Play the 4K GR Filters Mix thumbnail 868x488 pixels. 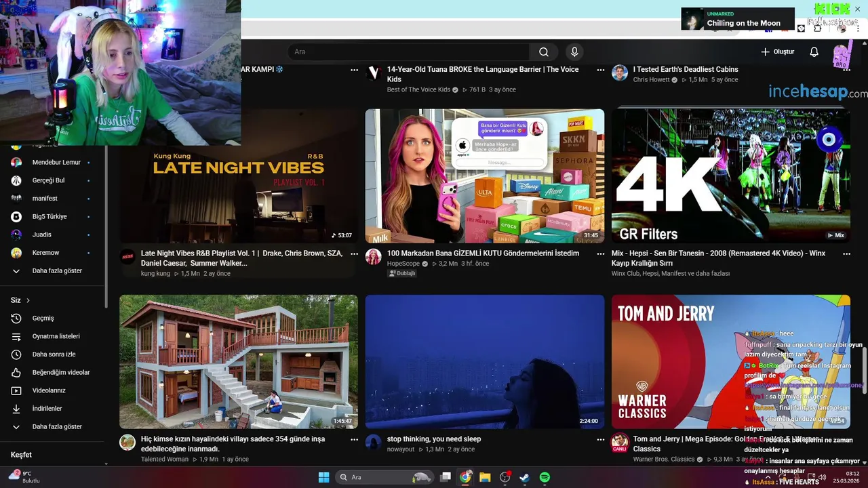click(731, 176)
